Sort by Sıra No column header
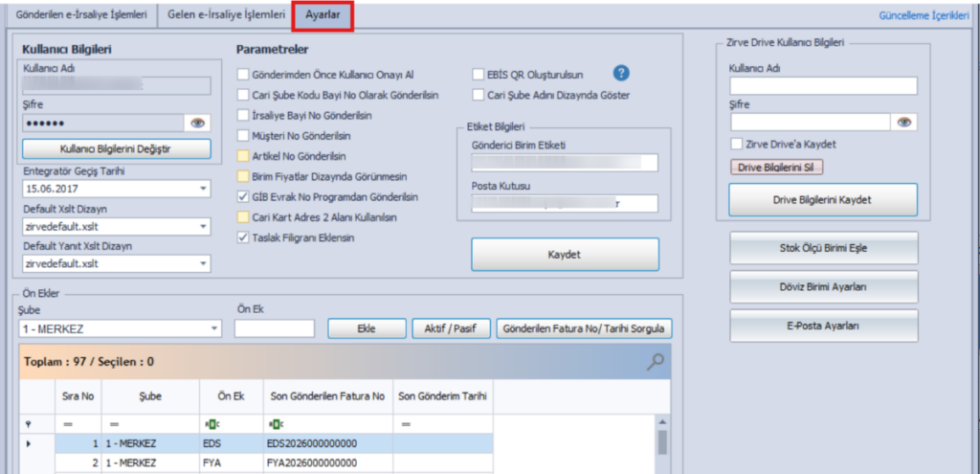980x474 pixels. pos(78,396)
